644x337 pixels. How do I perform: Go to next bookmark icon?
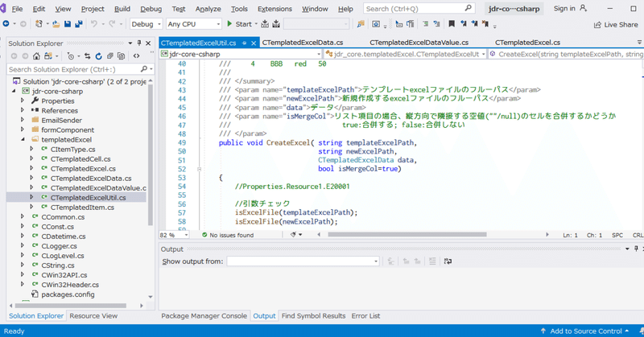(x=474, y=24)
